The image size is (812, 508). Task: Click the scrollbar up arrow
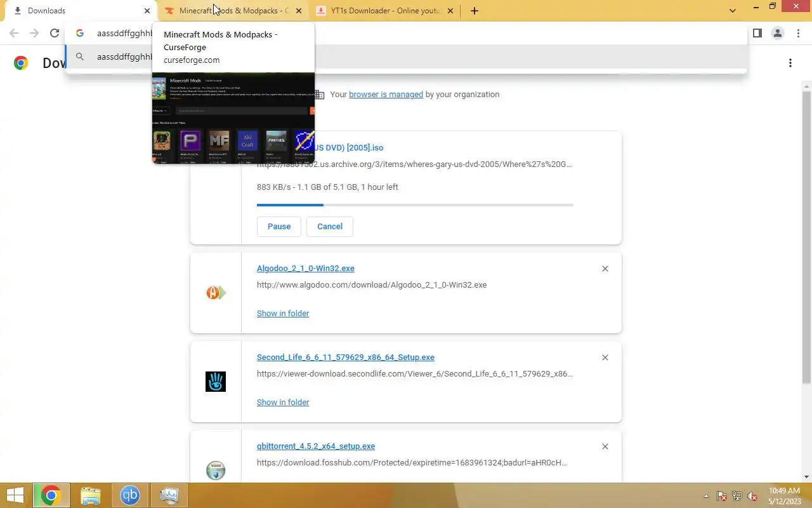coord(807,86)
